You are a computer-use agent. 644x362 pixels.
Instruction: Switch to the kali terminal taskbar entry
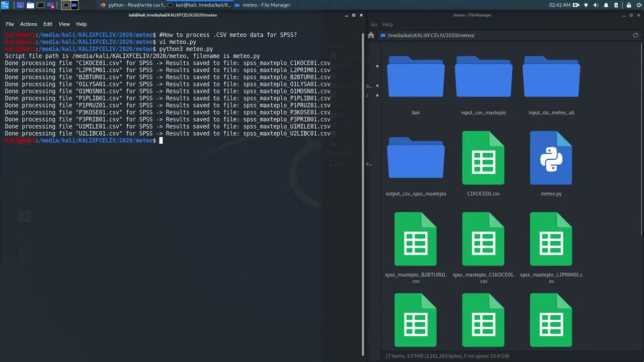pyautogui.click(x=199, y=5)
